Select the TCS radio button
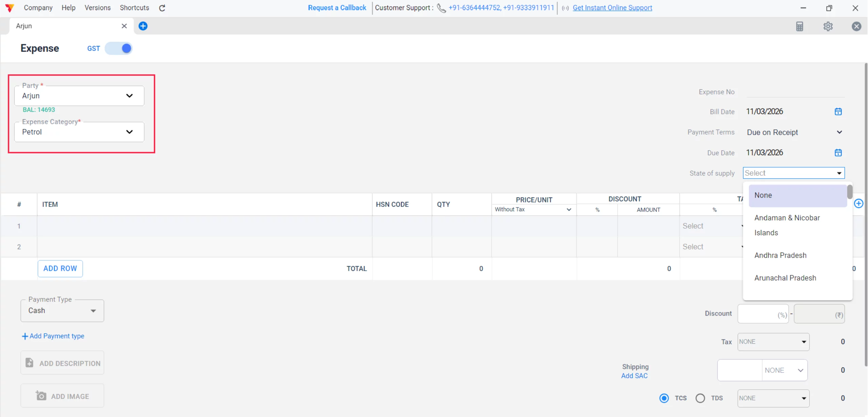 664,398
